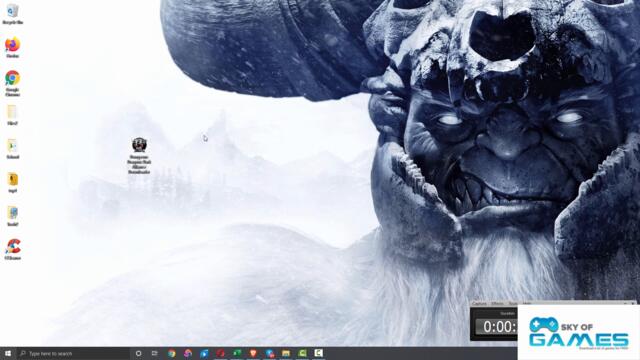
Task: Open Chrome from the taskbar
Action: click(171, 353)
